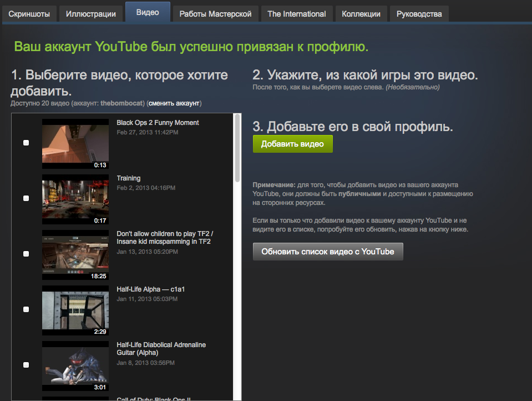Screen dimensions: 532x401
Task: Click the Добавить видео button
Action: [292, 144]
